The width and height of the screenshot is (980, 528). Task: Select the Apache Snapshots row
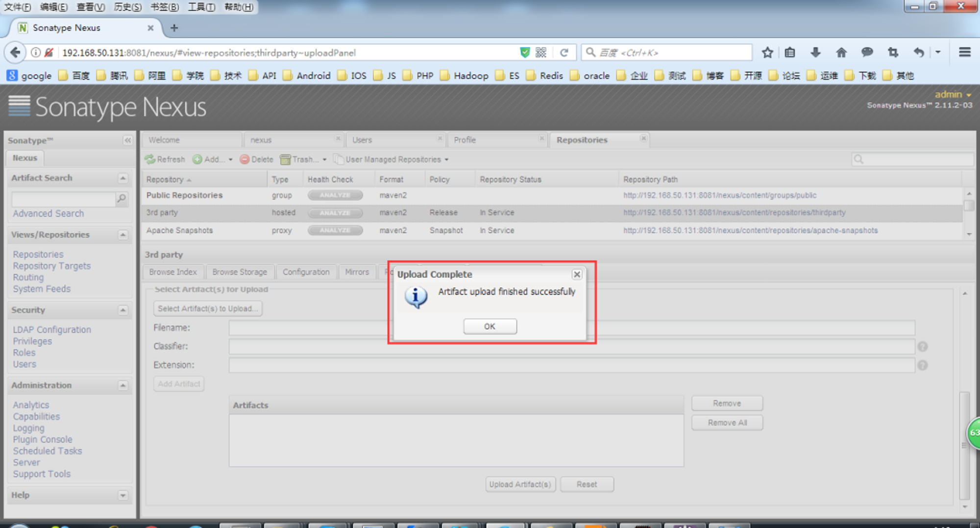[552, 231]
